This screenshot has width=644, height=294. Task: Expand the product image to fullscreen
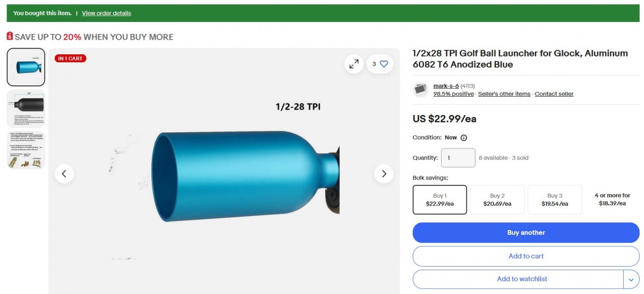click(354, 64)
